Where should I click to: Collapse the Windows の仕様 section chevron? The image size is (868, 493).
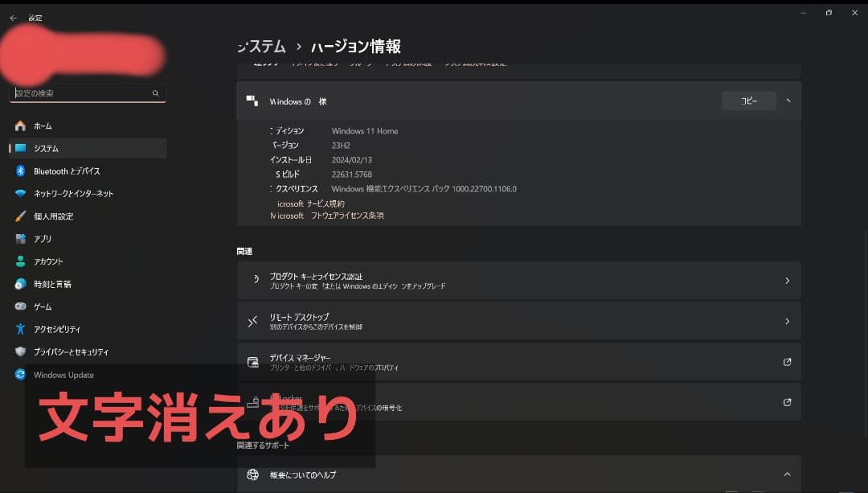[x=787, y=101]
